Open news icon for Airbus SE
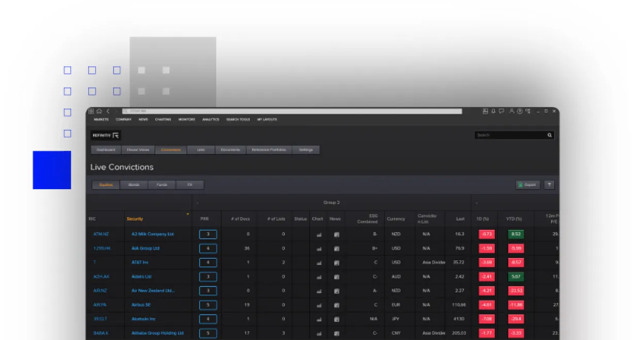The width and height of the screenshot is (644, 340). click(x=336, y=305)
